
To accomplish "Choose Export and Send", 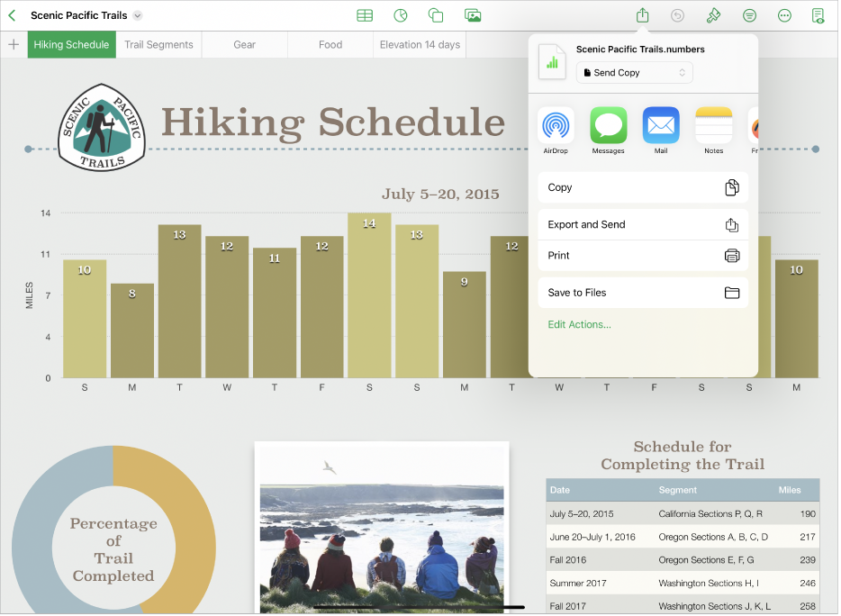I will (643, 223).
